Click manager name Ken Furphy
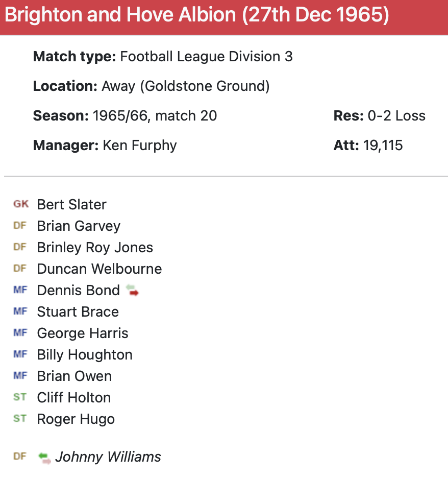This screenshot has height=478, width=448. pos(140,145)
